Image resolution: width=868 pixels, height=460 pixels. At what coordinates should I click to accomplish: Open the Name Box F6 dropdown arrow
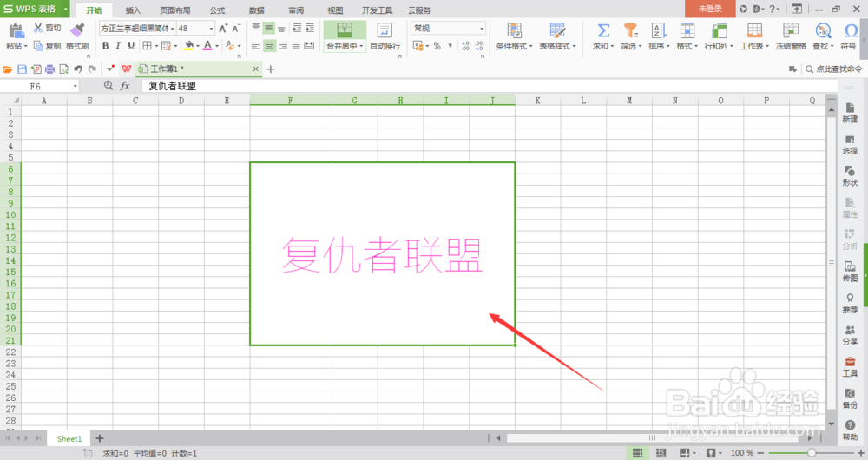pos(75,86)
